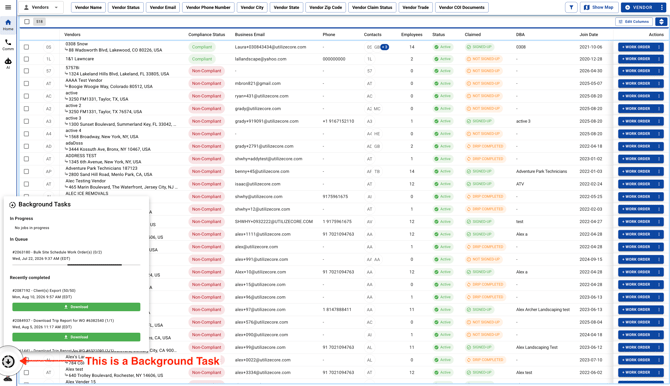Check the box for 57578i vendor
The width and height of the screenshot is (670, 386).
pos(26,71)
